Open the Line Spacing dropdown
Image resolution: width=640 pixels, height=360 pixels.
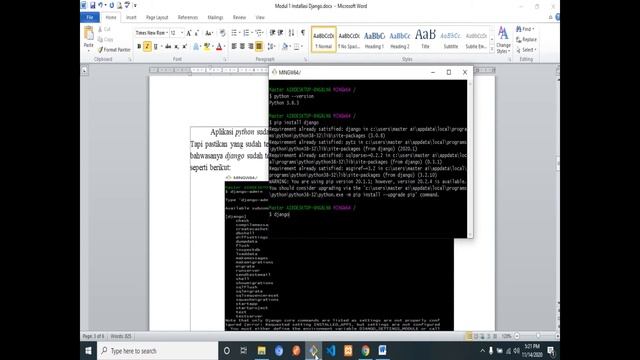click(271, 47)
